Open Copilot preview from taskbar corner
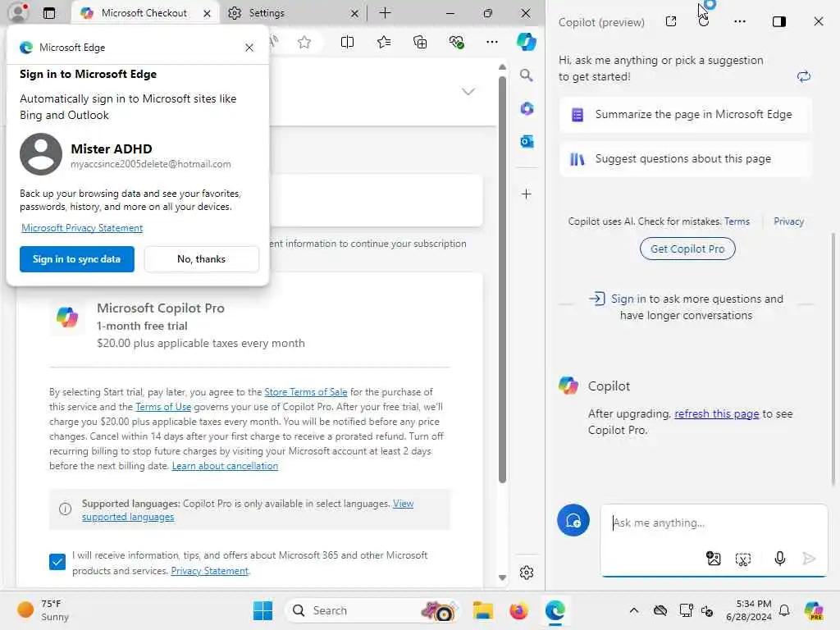Viewport: 840px width, 630px height. tap(814, 610)
